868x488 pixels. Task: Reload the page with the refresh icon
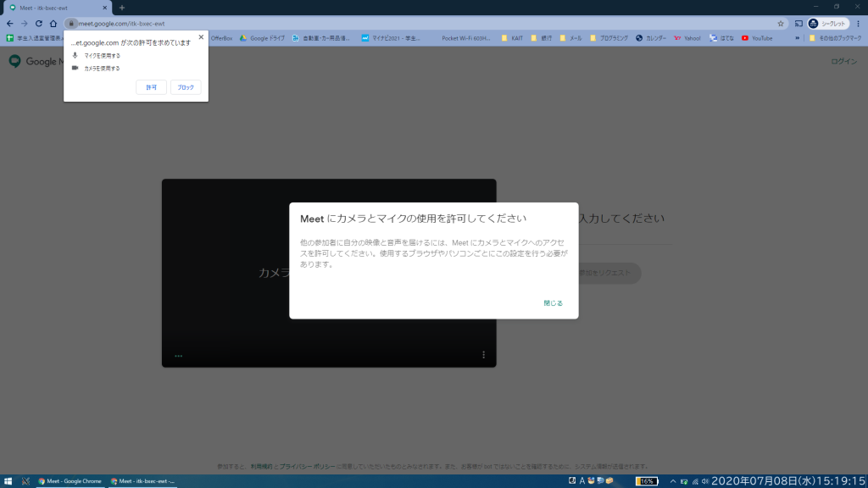39,23
